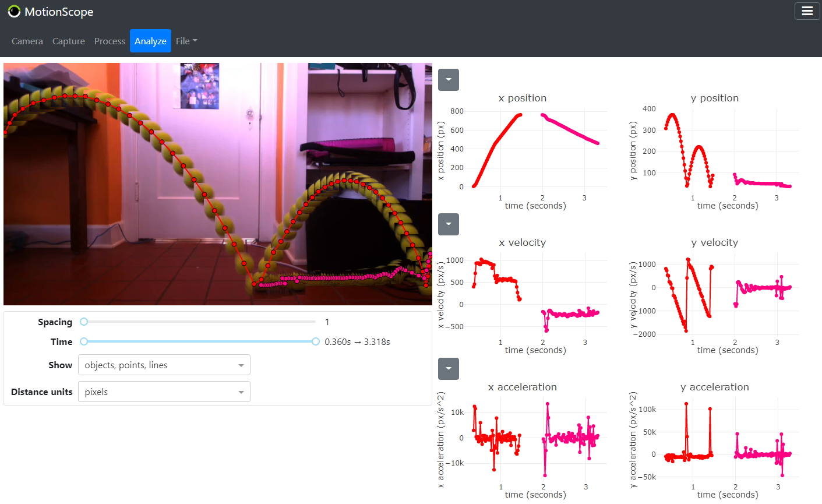
Task: Click the Time slider right handle
Action: pyautogui.click(x=315, y=341)
